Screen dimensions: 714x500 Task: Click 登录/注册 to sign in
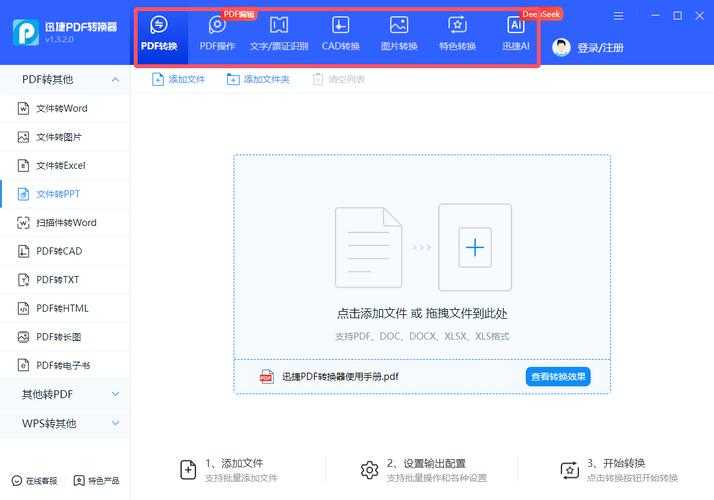[601, 47]
